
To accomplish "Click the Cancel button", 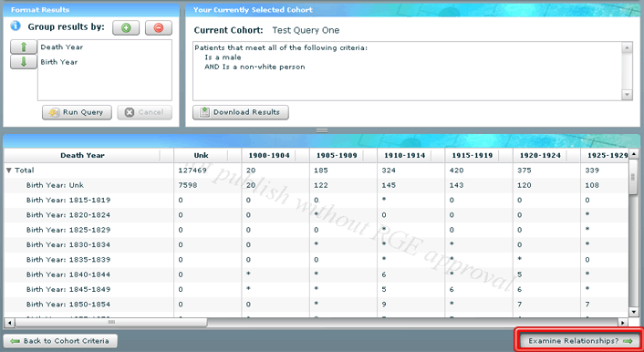I will (144, 112).
